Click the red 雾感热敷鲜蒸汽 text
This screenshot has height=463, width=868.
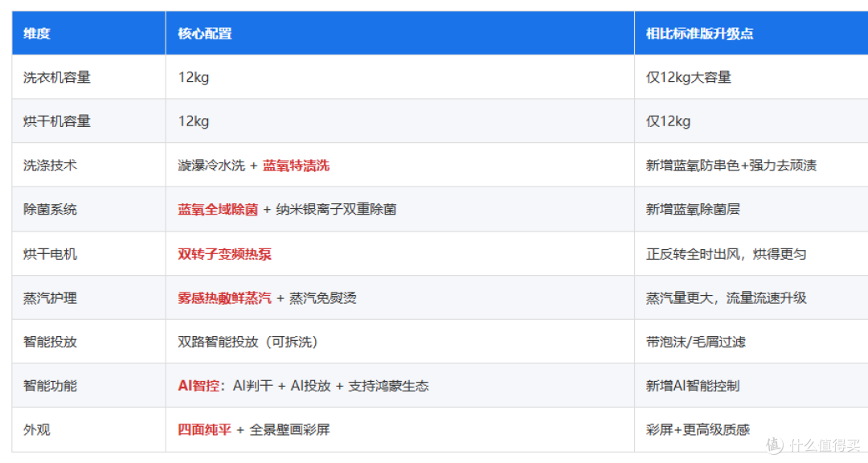pos(224,298)
